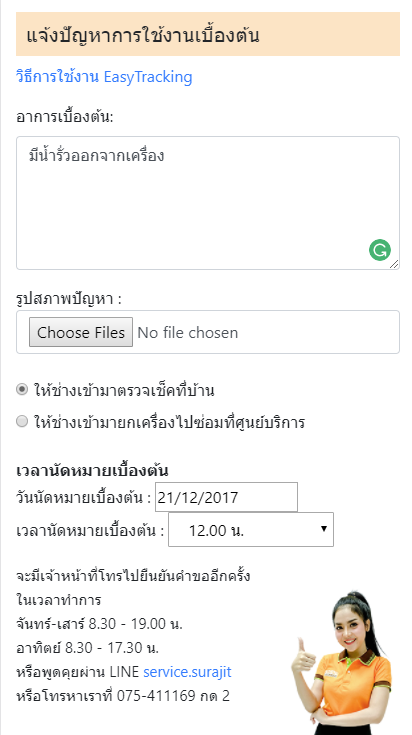Click the textarea resize grip corner
412x735 pixels.
(x=394, y=264)
